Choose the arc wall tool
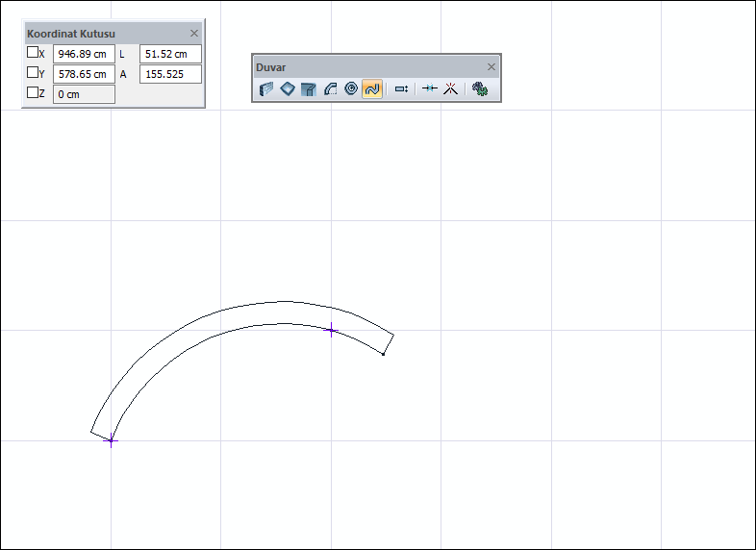Image resolution: width=756 pixels, height=550 pixels. tap(330, 88)
